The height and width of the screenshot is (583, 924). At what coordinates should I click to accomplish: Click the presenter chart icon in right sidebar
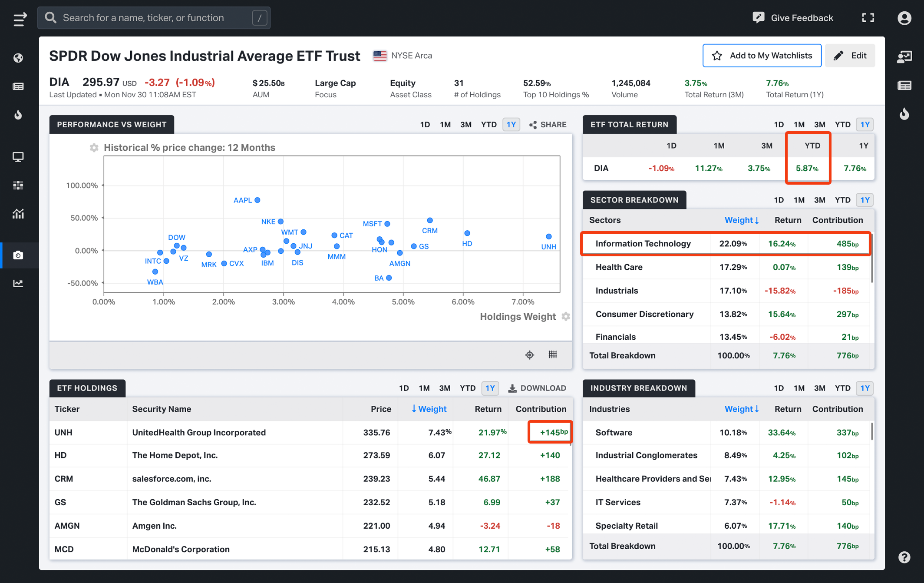coord(904,57)
